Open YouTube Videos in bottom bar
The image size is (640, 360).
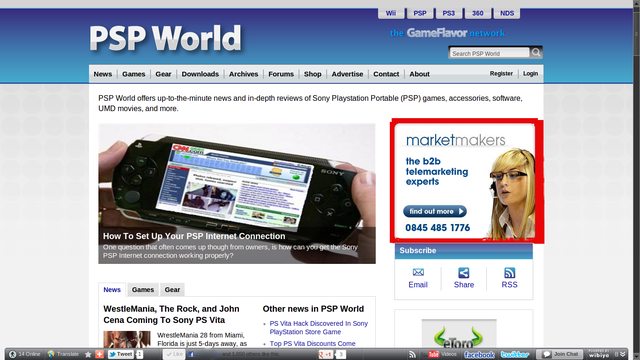[x=442, y=354]
